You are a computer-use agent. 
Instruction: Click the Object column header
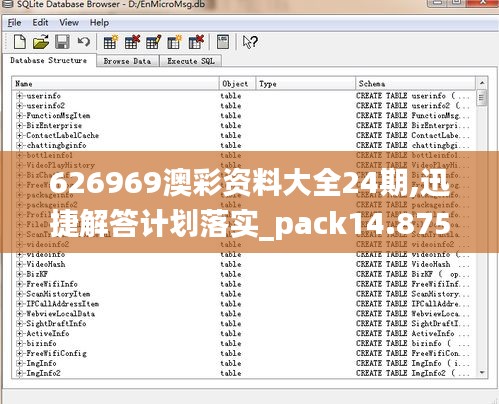237,84
